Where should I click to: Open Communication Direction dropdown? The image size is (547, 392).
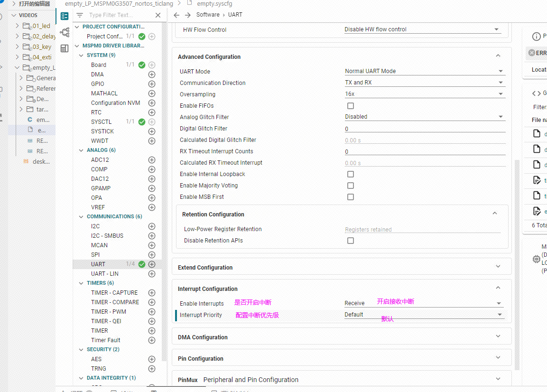[x=425, y=83]
